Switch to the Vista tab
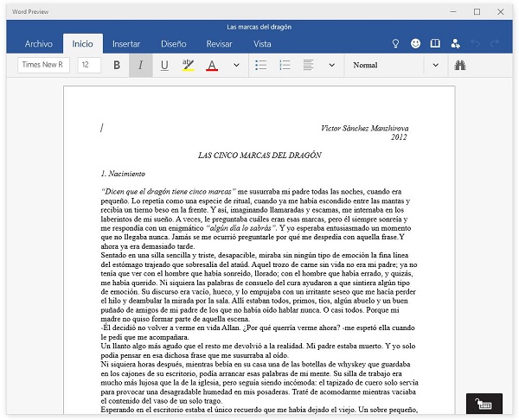The height and width of the screenshot is (420, 519). [262, 44]
